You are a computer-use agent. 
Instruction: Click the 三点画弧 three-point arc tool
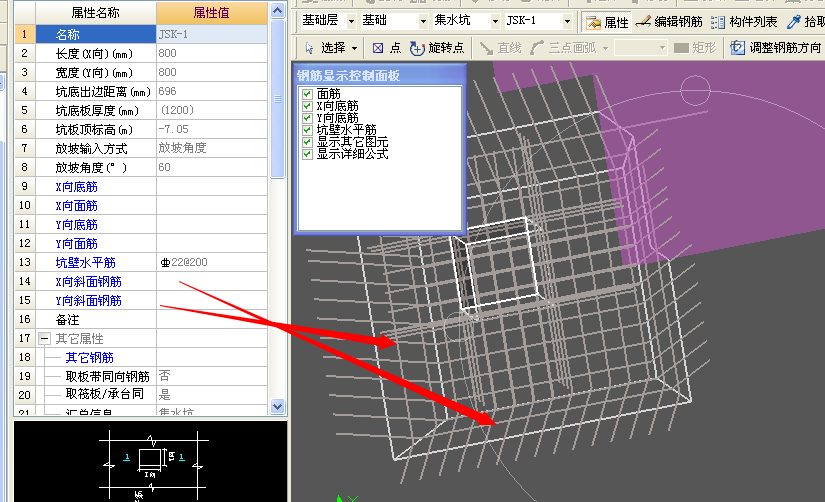point(564,48)
